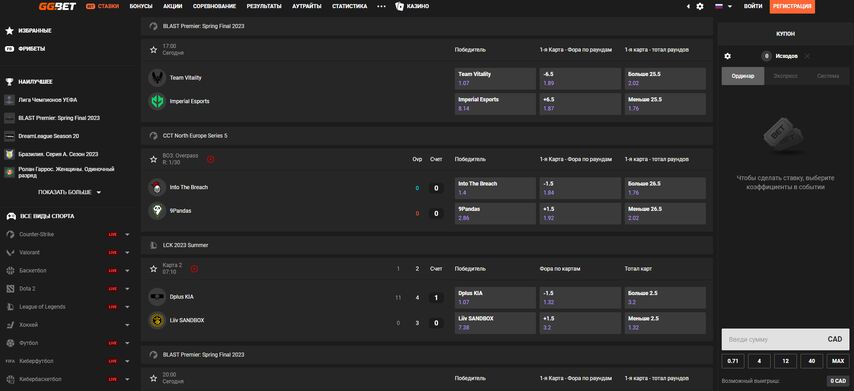Click Team Vitality team logo
The width and height of the screenshot is (854, 391).
tap(157, 78)
